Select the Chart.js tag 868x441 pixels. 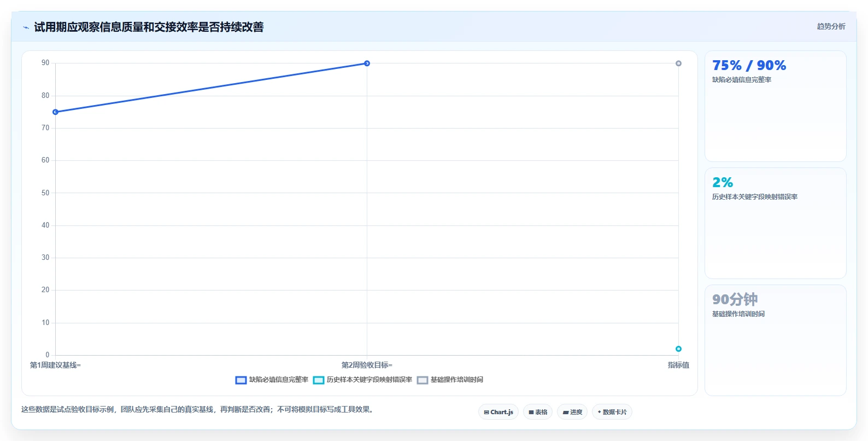click(498, 412)
